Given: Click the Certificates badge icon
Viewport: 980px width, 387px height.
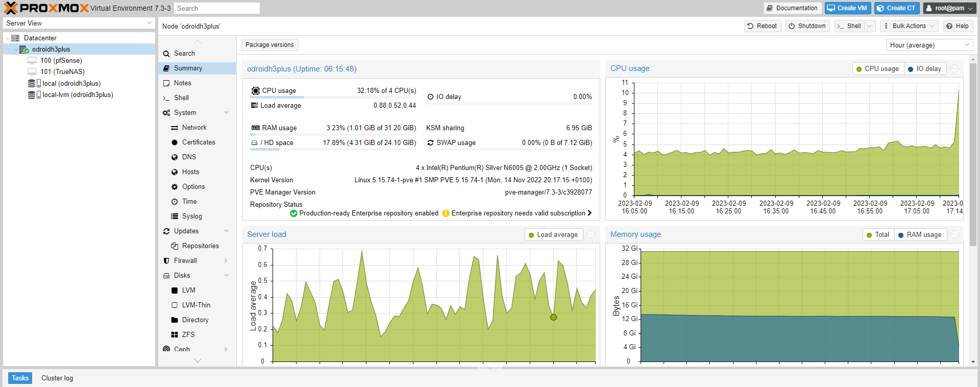Looking at the screenshot, I should pyautogui.click(x=175, y=142).
